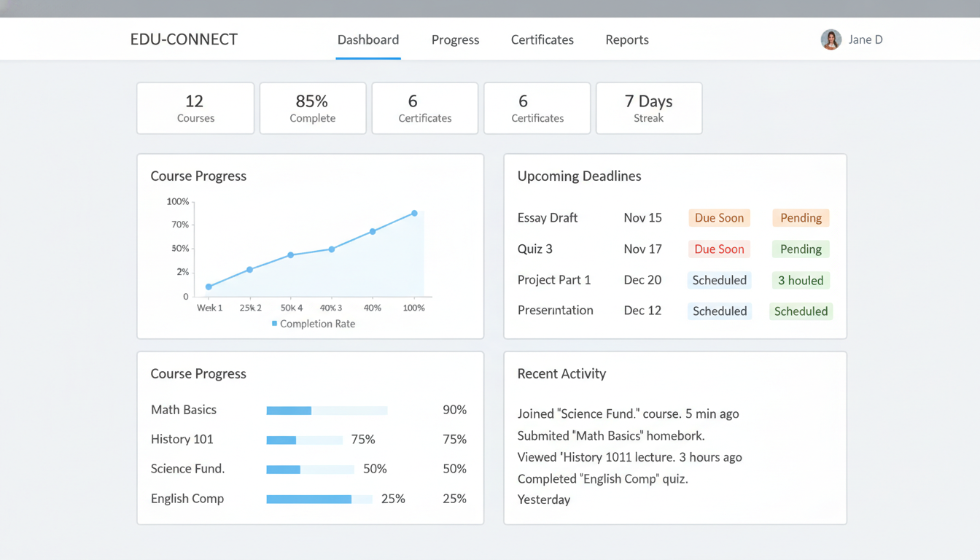
Task: Open the 'Joined "Science Fund." course' activity entry
Action: (628, 413)
